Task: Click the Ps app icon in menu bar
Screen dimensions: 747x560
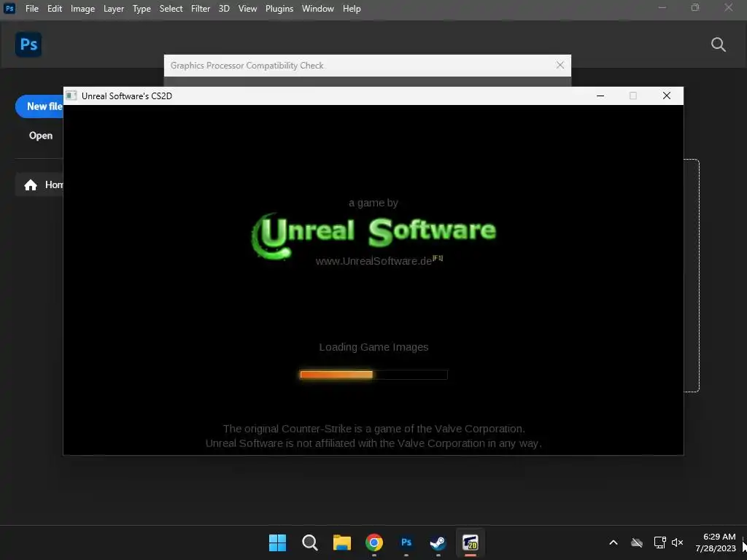Action: pyautogui.click(x=9, y=9)
